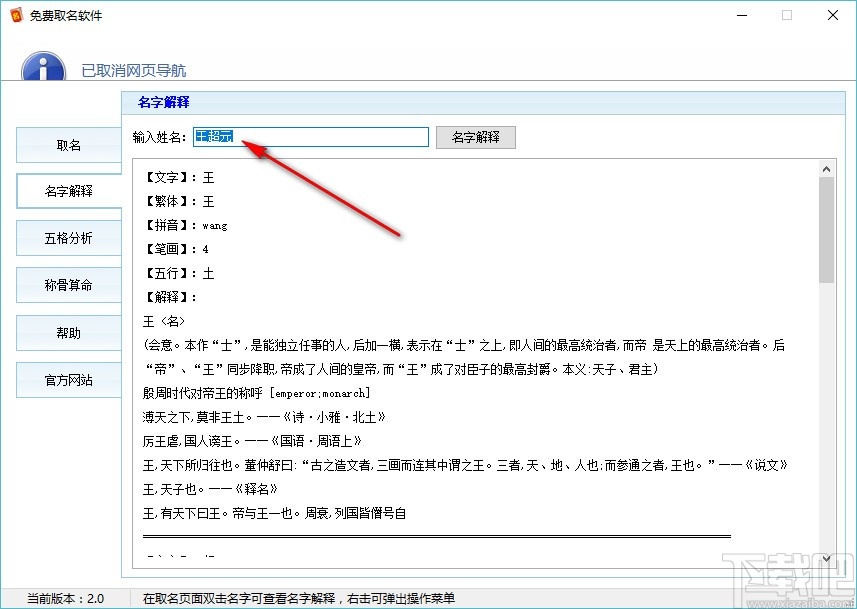Image resolution: width=857 pixels, height=609 pixels.
Task: Open the 称骨算命 panel
Action: 67,284
